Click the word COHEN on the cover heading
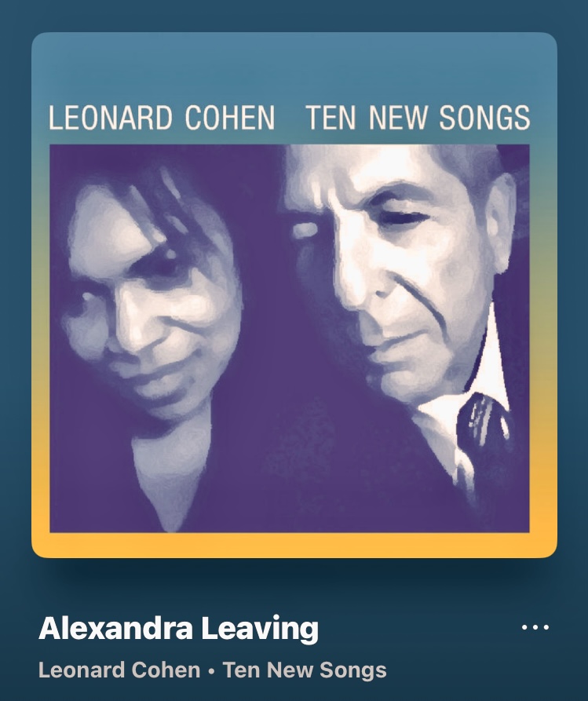Screen dimensions: 588x701 [230, 118]
